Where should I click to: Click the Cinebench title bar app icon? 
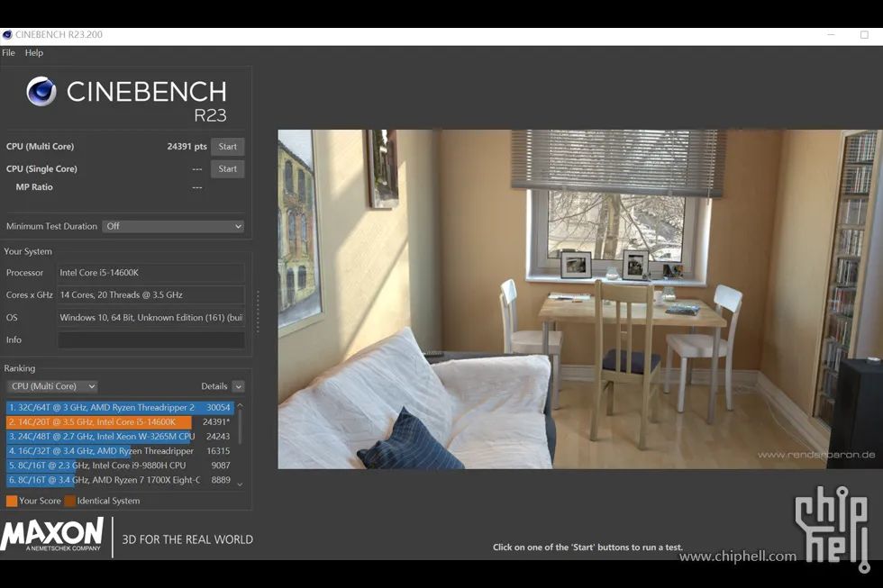[7, 35]
